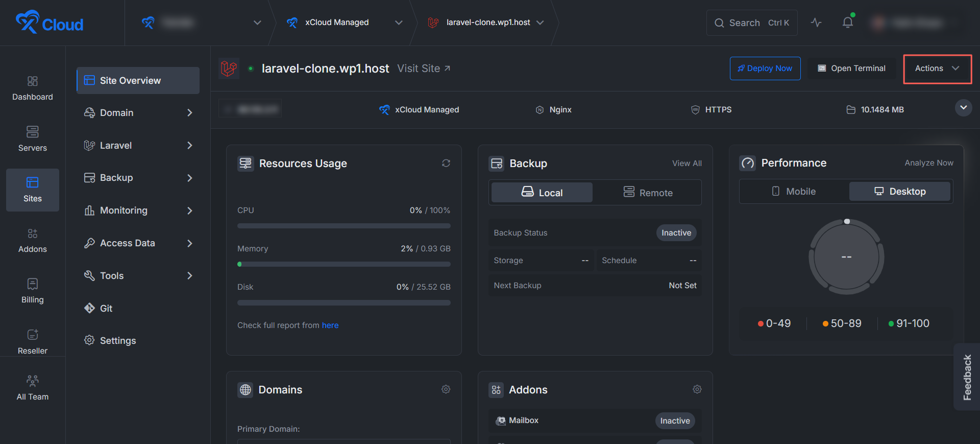Image resolution: width=980 pixels, height=444 pixels.
Task: Open Servers section in sidebar
Action: (33, 139)
